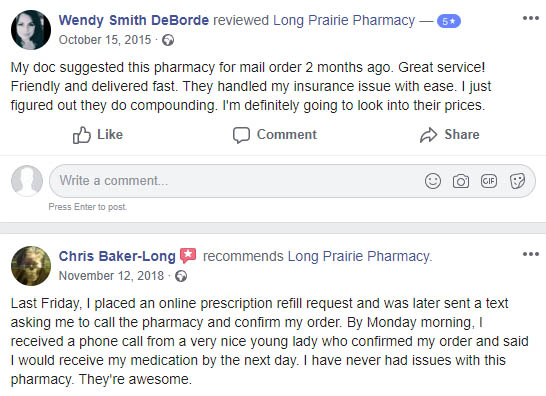
Task: Open Long Prairie Pharmacy link in Chris's post
Action: click(x=360, y=256)
